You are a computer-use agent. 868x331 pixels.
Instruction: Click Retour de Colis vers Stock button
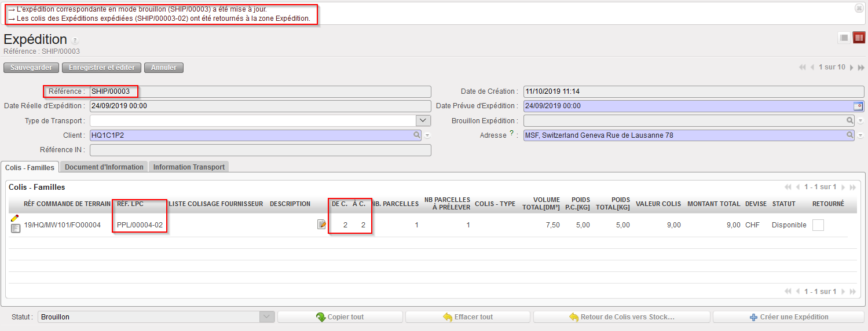[x=621, y=317]
